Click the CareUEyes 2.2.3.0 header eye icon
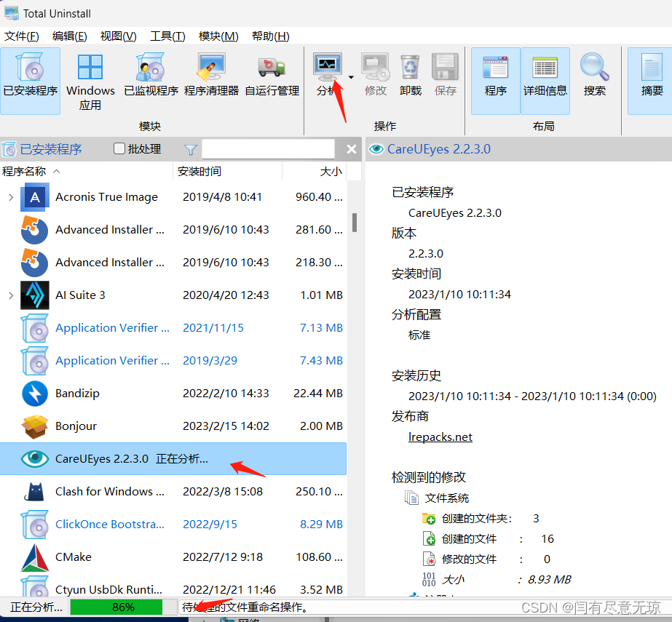This screenshot has width=672, height=622. (x=376, y=149)
